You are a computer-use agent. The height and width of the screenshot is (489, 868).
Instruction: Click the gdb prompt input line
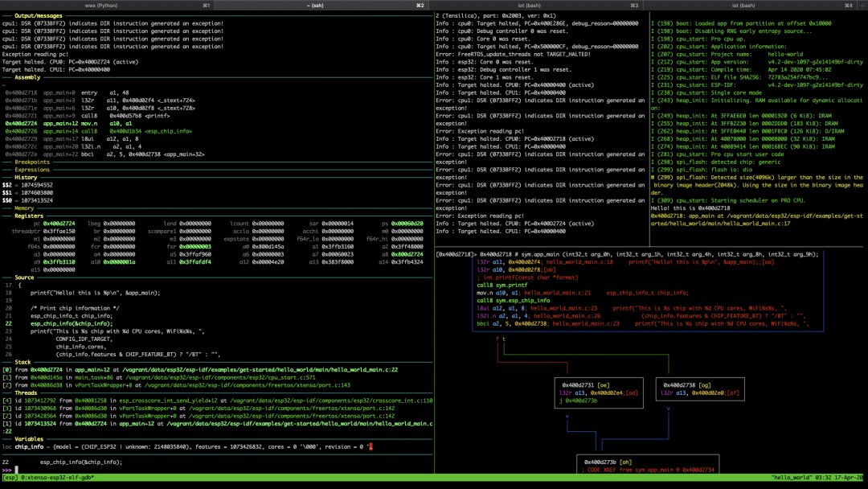pyautogui.click(x=80, y=470)
